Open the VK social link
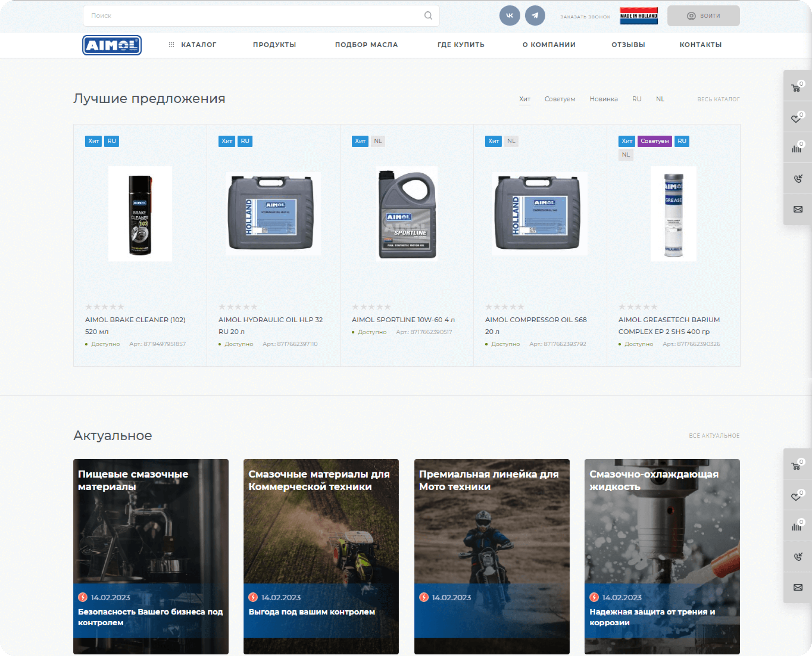The height and width of the screenshot is (656, 812). 509,16
